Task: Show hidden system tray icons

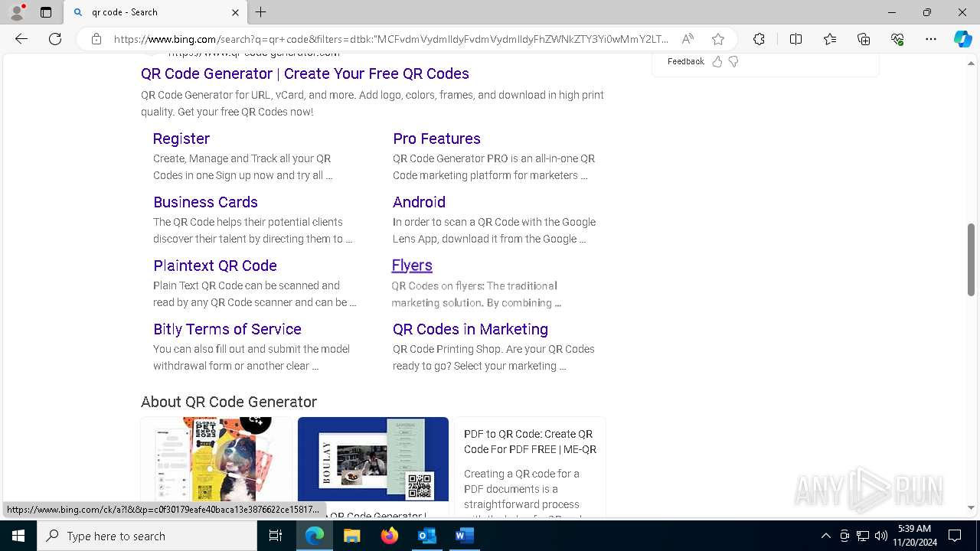Action: (825, 536)
